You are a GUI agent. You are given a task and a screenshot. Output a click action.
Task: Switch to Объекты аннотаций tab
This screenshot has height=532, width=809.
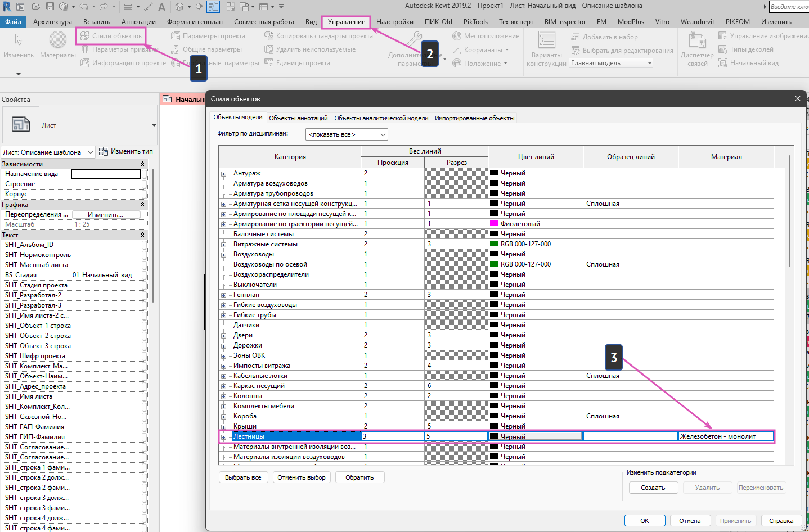(x=298, y=118)
